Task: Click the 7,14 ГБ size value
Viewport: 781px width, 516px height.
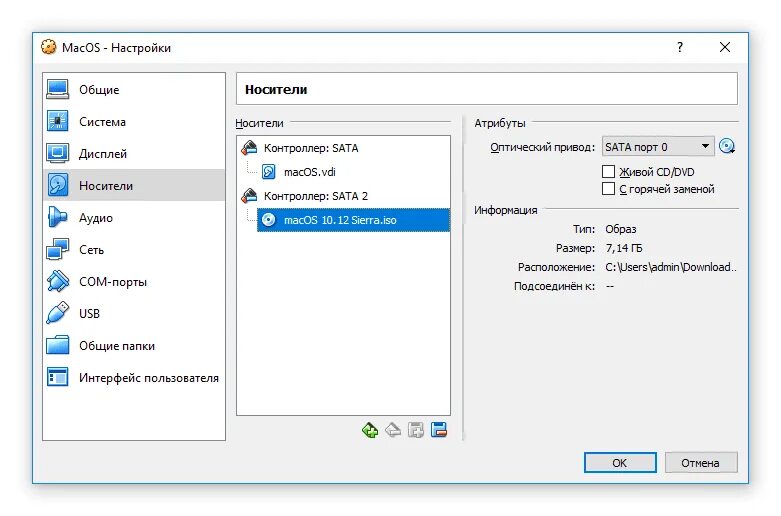Action: click(624, 248)
